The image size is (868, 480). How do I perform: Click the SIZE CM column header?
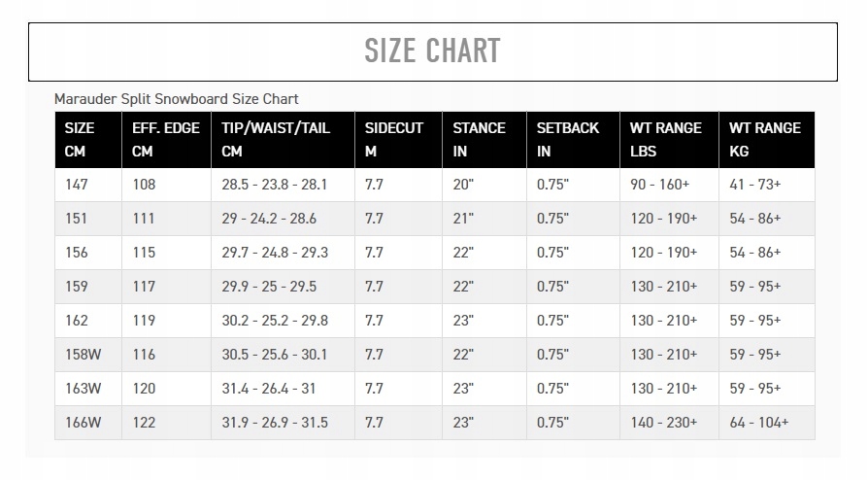coord(80,139)
